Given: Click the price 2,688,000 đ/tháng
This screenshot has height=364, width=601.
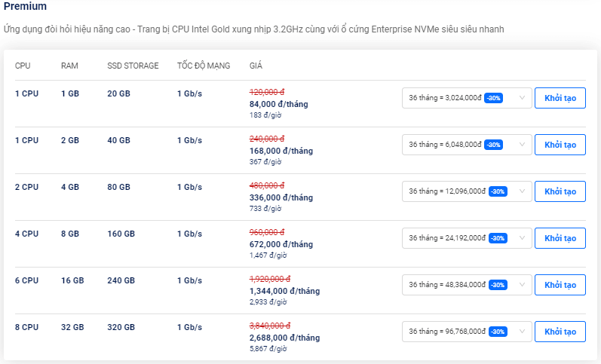Looking at the screenshot, I should click(x=284, y=338).
